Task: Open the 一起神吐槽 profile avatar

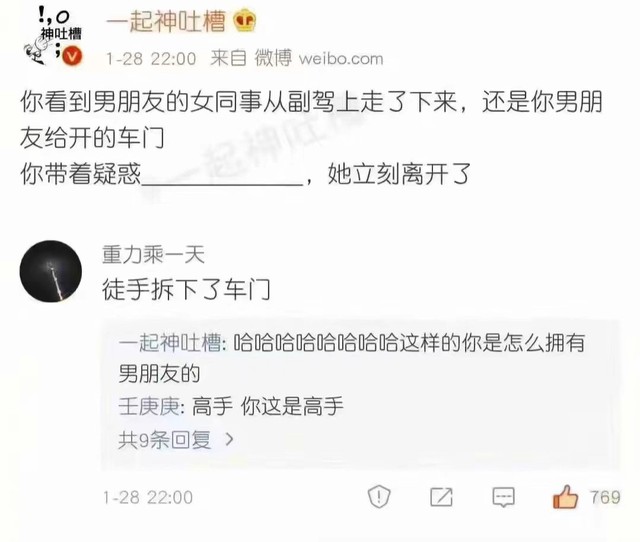Action: pos(52,35)
